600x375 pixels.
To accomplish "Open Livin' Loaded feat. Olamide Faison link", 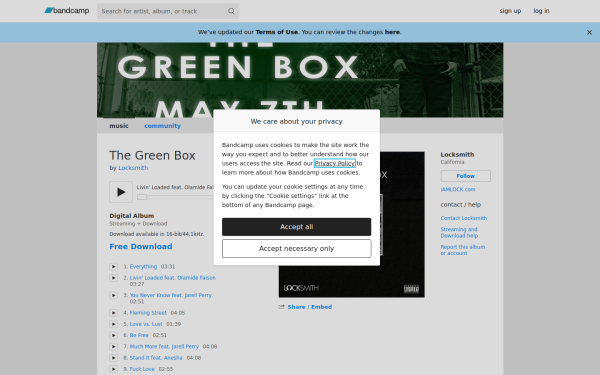I will (173, 278).
